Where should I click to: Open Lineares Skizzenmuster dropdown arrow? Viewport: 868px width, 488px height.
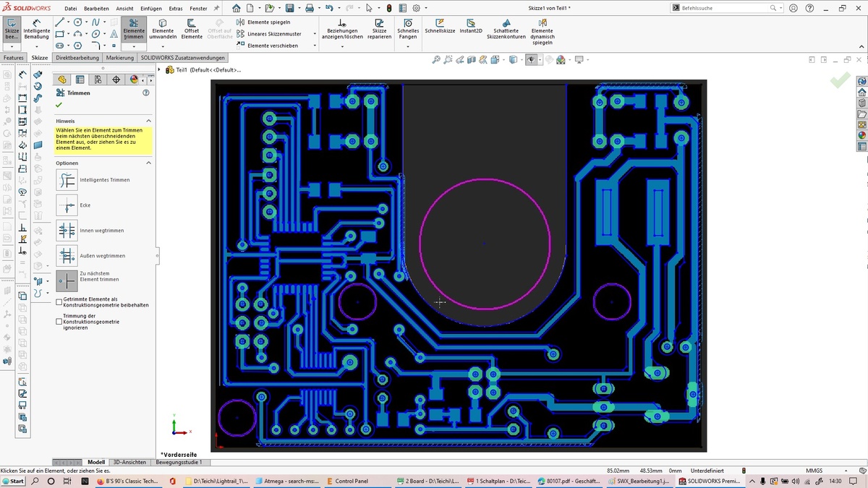coord(315,34)
